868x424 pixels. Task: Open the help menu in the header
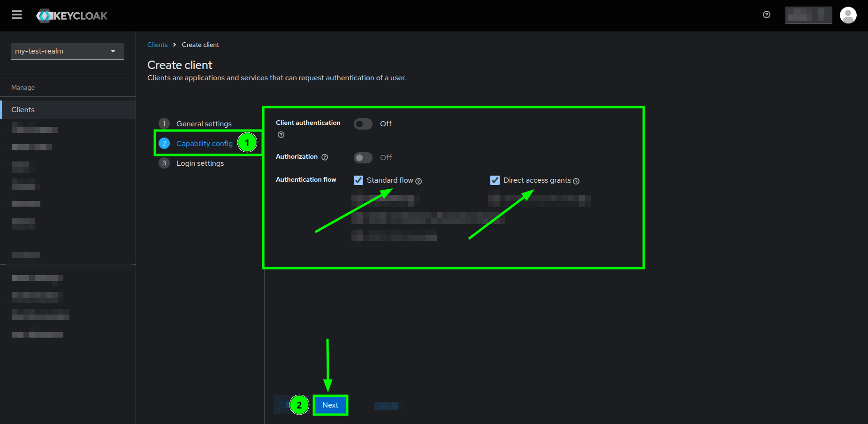pos(767,15)
